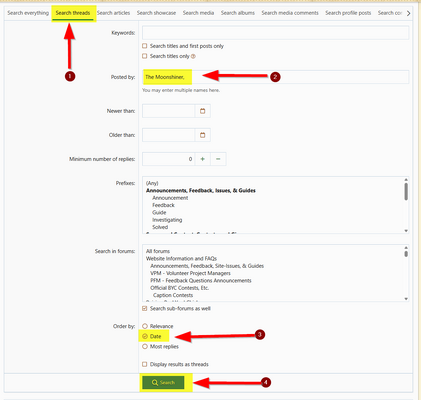Decrease minimum replies with minus button
This screenshot has width=421, height=400.
218,159
